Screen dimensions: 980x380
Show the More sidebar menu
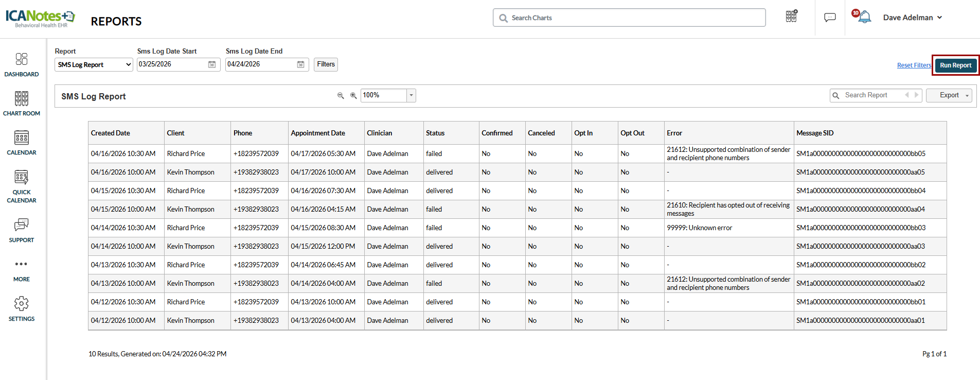click(x=21, y=269)
